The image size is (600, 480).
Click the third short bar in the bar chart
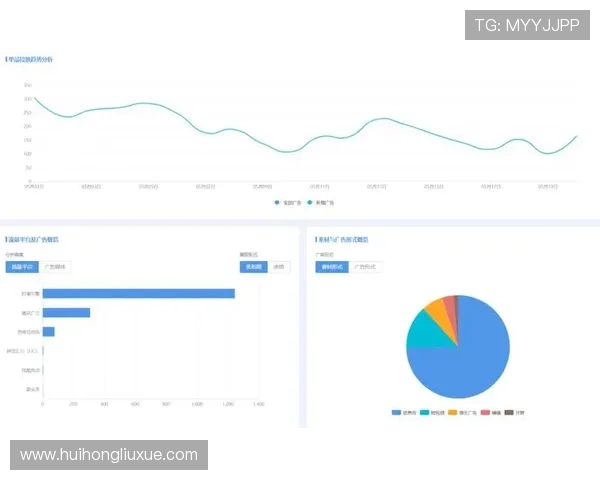pos(48,331)
